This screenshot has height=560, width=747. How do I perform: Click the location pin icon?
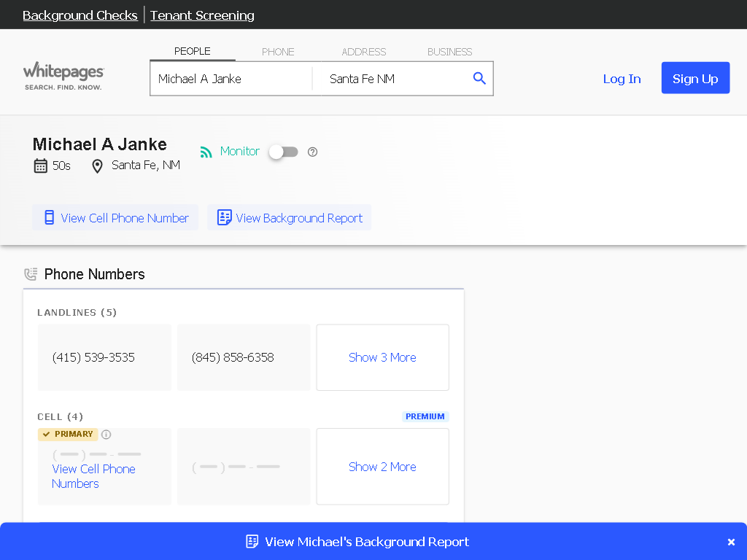point(97,166)
